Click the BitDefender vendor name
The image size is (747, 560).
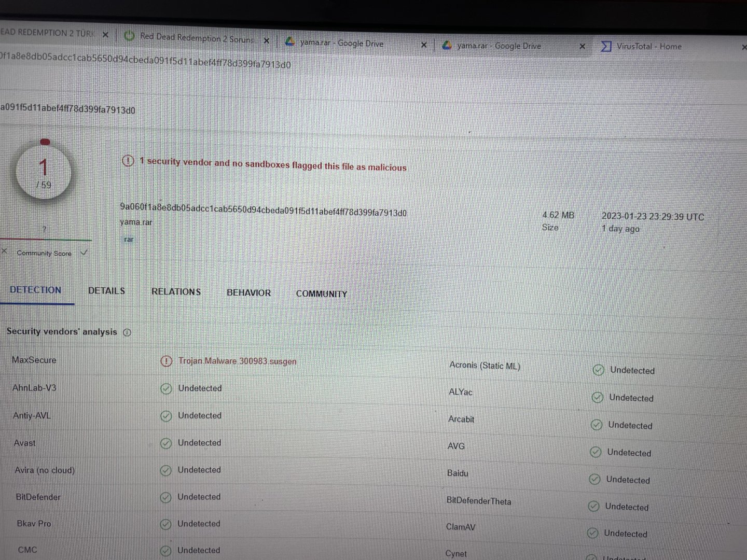[38, 497]
